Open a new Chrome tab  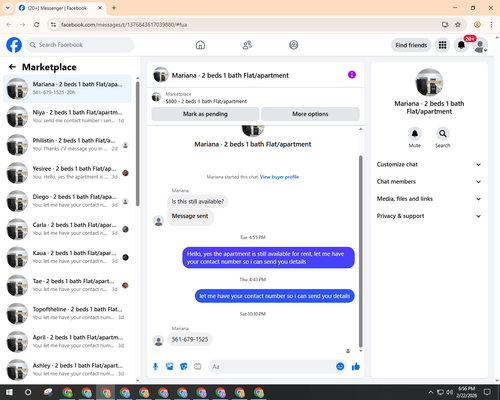(114, 8)
